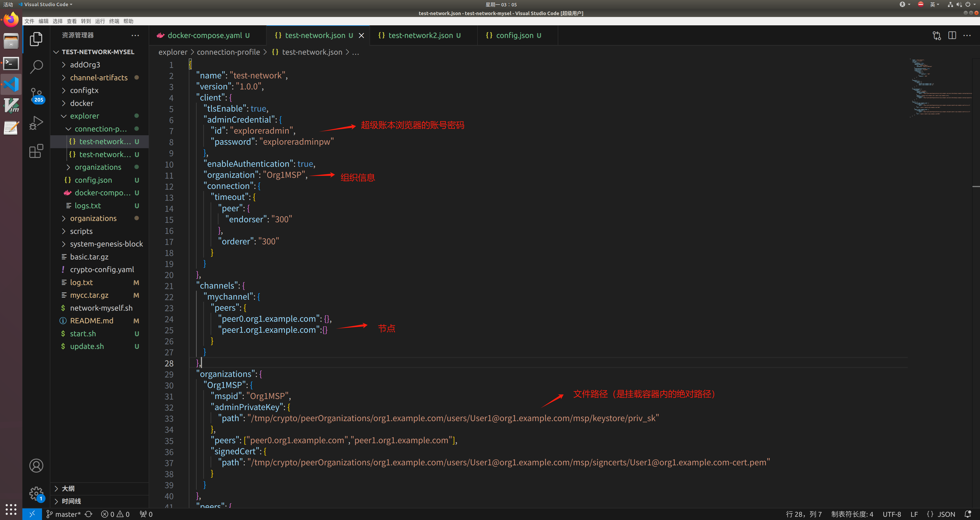980x520 pixels.
Task: Expand the channel-artifacts folder
Action: pos(99,78)
